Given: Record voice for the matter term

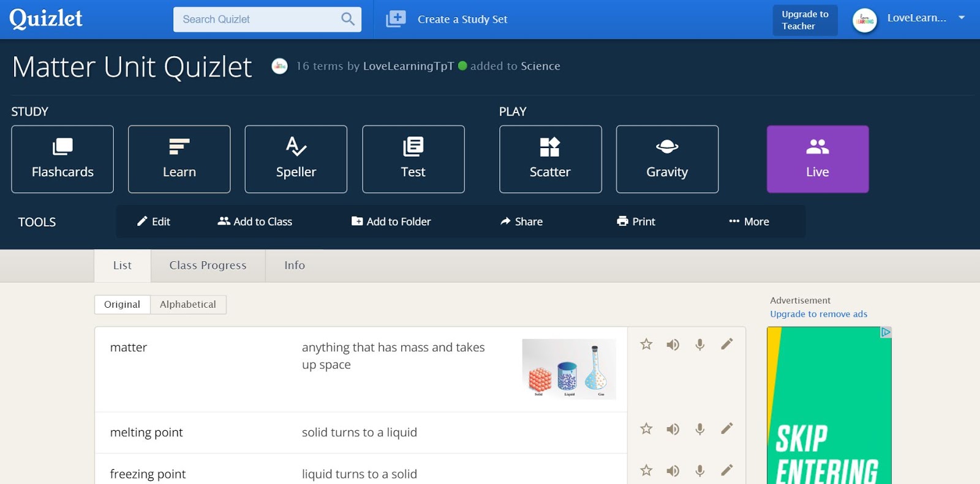Looking at the screenshot, I should [x=700, y=344].
